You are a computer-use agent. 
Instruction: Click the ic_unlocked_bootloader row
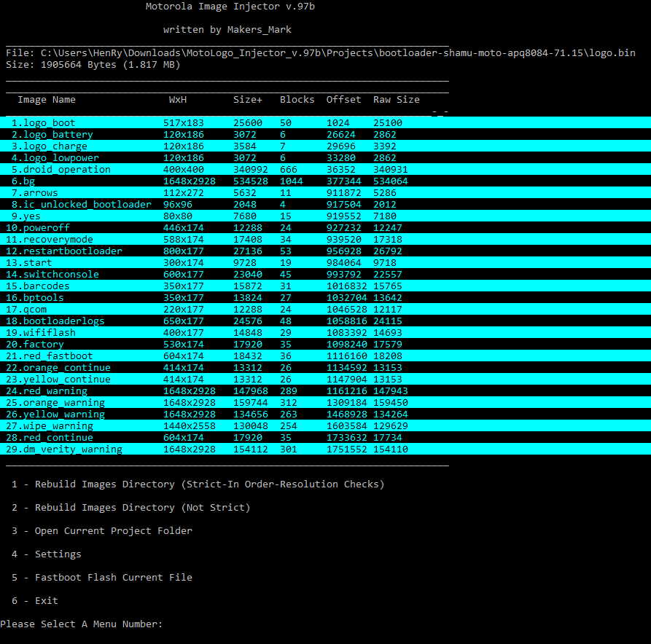(x=82, y=205)
